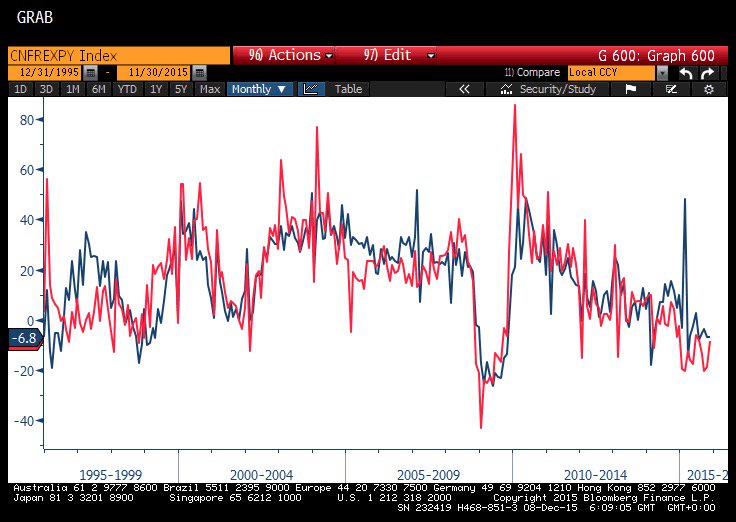
Task: Open the start date calendar picker icon
Action: point(91,73)
